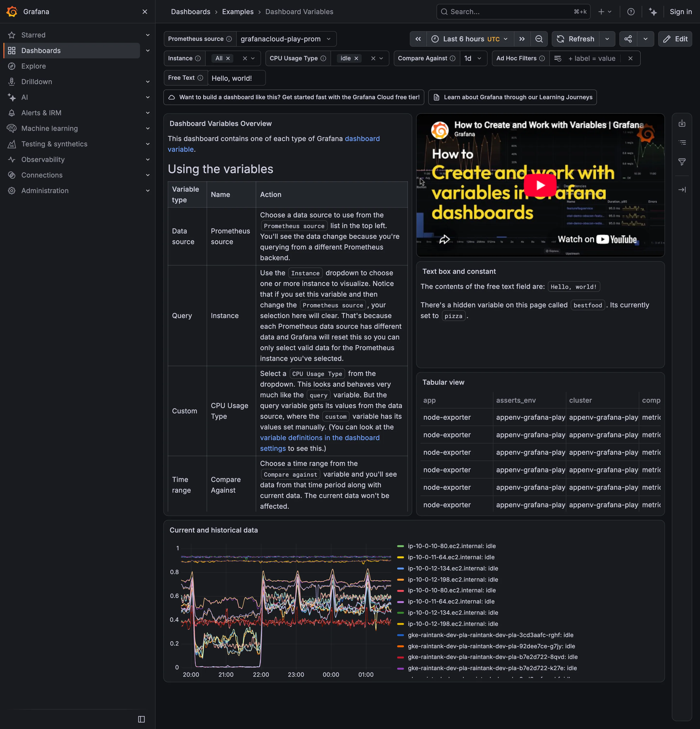Click the Edit dashboard button
Viewport: 700px width, 729px height.
pos(675,39)
